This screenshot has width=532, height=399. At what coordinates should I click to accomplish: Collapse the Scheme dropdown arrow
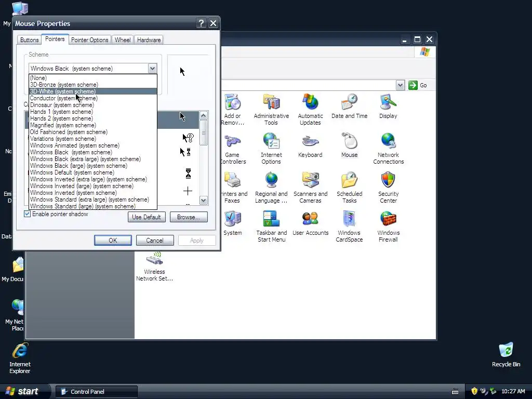152,69
